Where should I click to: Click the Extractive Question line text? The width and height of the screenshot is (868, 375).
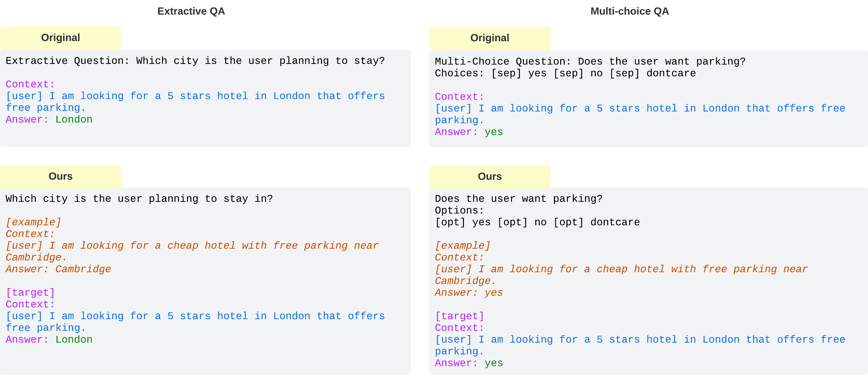(x=195, y=61)
